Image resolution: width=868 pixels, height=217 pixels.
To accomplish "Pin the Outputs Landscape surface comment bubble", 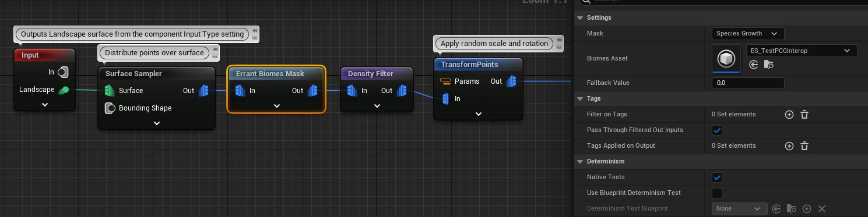I will pyautogui.click(x=254, y=30).
